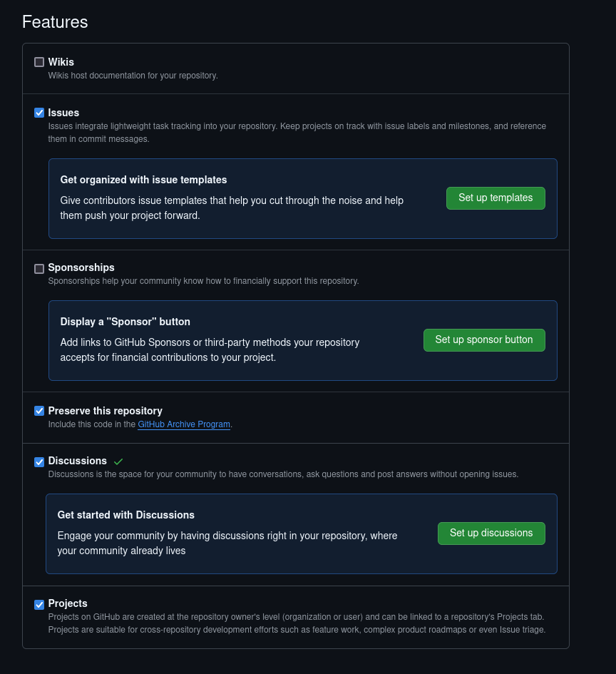Image resolution: width=616 pixels, height=674 pixels.
Task: Select the Issues heading text
Action: click(x=63, y=112)
